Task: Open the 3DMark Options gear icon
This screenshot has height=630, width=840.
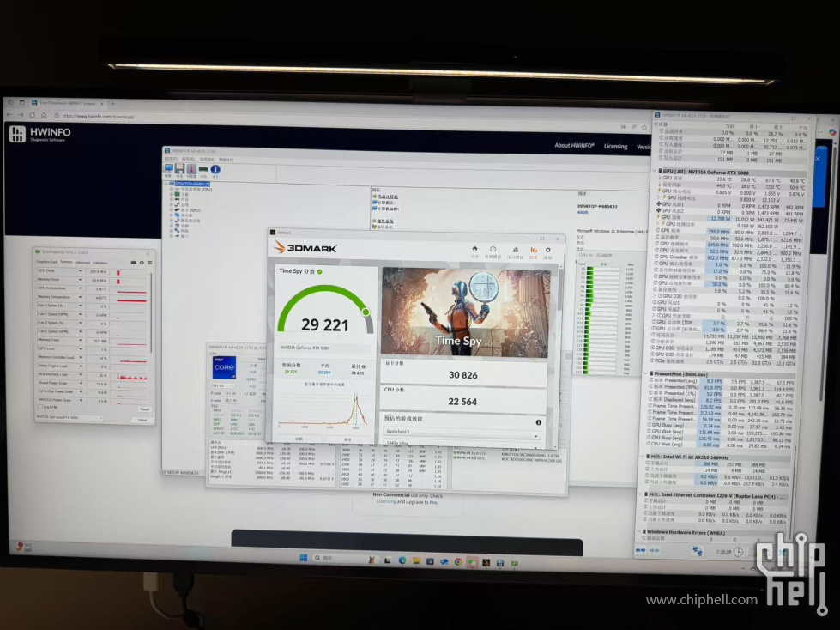Action: (x=547, y=251)
